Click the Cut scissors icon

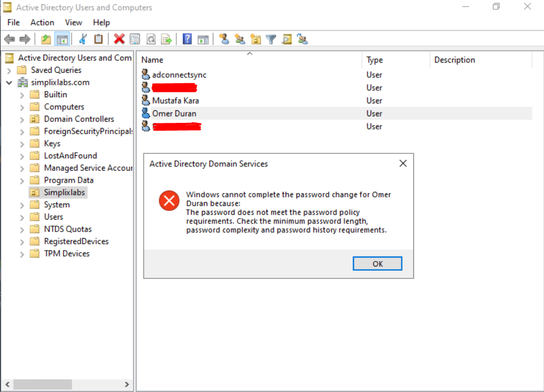click(x=83, y=39)
